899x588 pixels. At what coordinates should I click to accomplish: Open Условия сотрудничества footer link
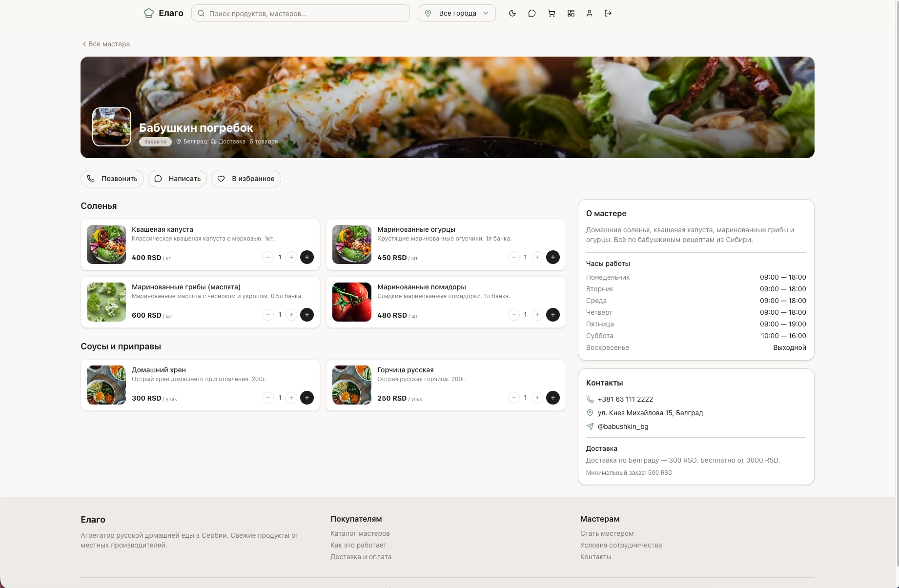click(621, 545)
